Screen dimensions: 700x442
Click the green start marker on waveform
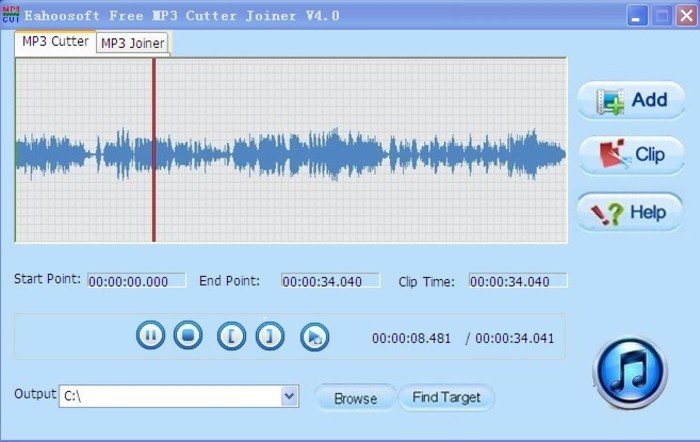point(16,150)
